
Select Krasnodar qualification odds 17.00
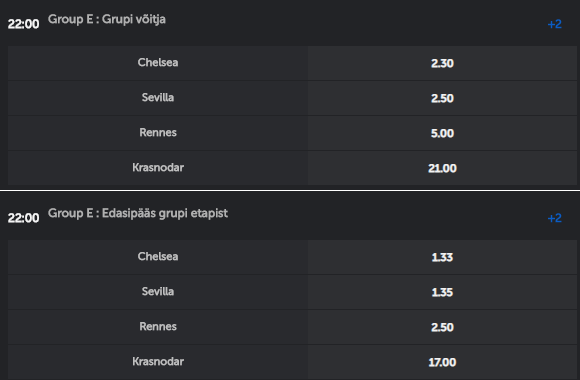tap(442, 362)
